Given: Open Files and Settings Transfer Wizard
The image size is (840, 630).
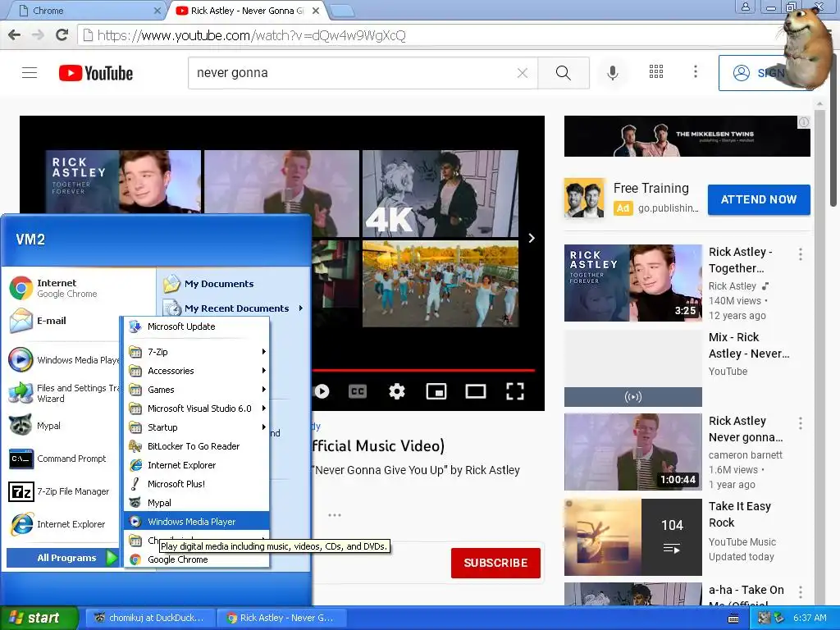Looking at the screenshot, I should (63, 393).
